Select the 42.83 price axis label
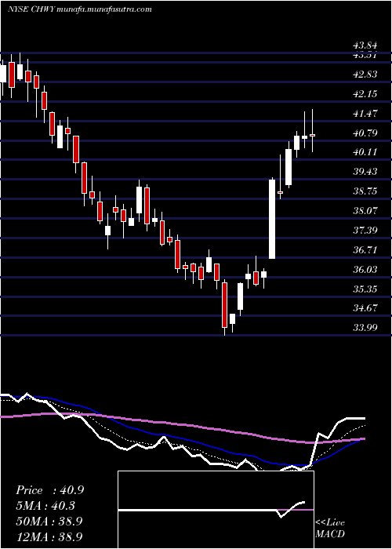This screenshot has width=392, height=549. (x=365, y=75)
